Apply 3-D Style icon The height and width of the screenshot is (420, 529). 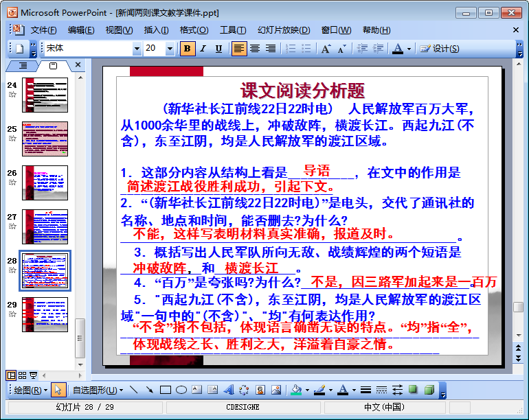[x=429, y=390]
